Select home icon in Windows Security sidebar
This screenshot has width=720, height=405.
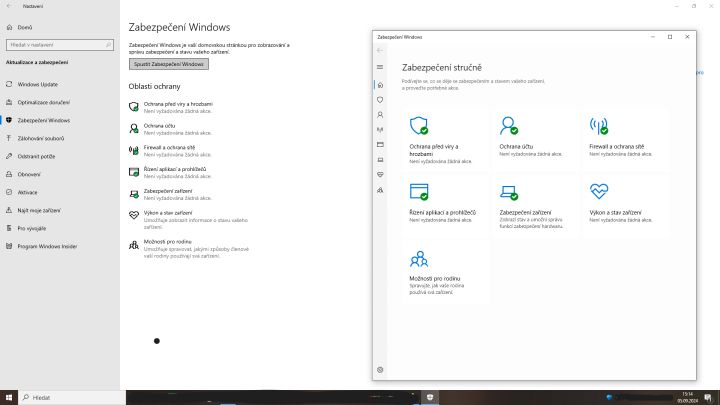pyautogui.click(x=380, y=85)
